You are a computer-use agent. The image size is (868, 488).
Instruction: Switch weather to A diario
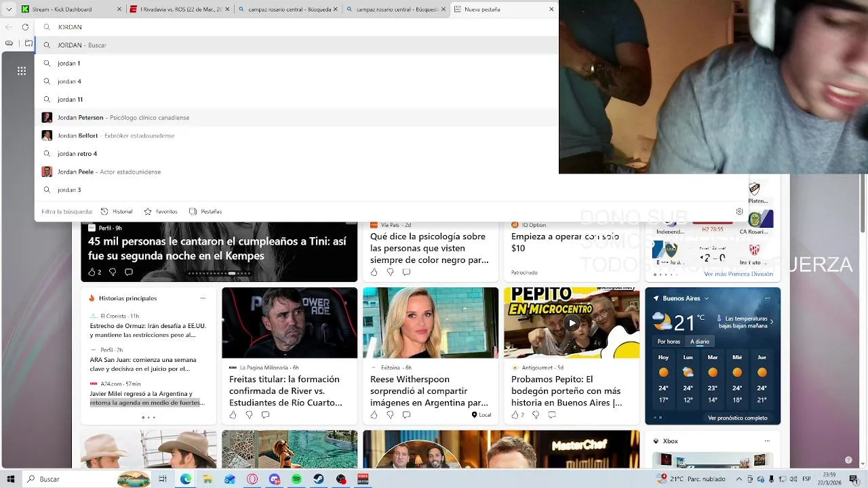(x=700, y=342)
